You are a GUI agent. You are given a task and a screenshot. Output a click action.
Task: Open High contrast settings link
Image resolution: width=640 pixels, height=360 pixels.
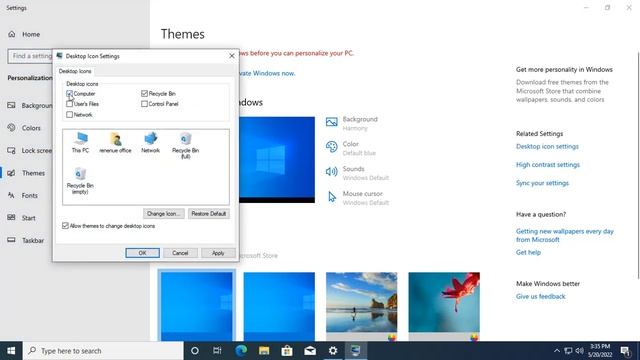(548, 165)
